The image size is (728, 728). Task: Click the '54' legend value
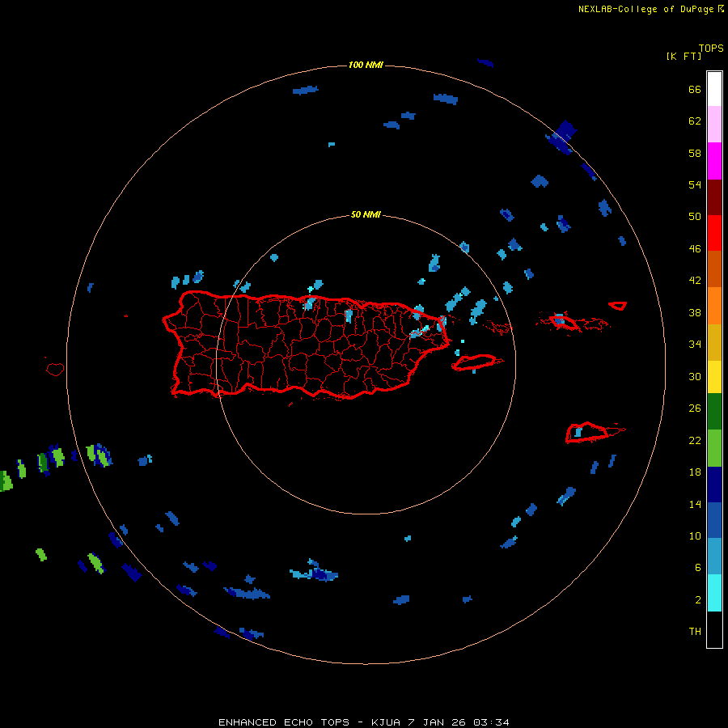coord(695,184)
